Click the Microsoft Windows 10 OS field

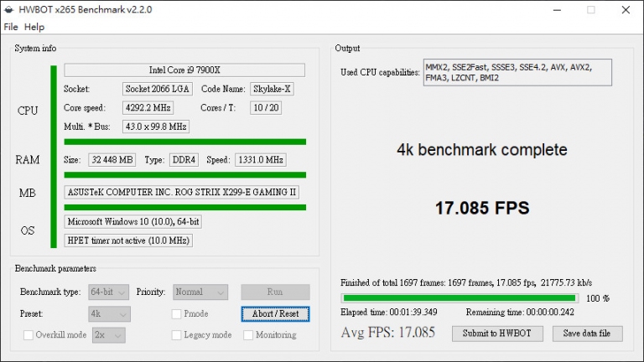[133, 221]
